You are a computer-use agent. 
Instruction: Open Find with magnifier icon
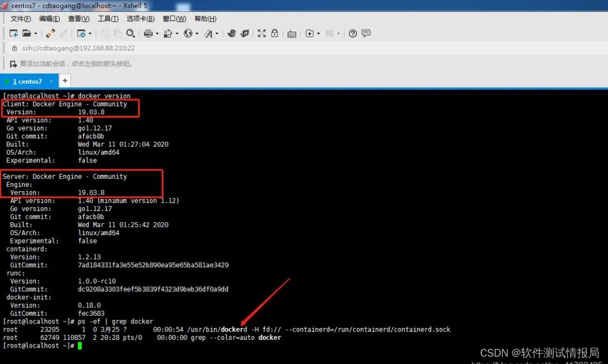pyautogui.click(x=131, y=33)
